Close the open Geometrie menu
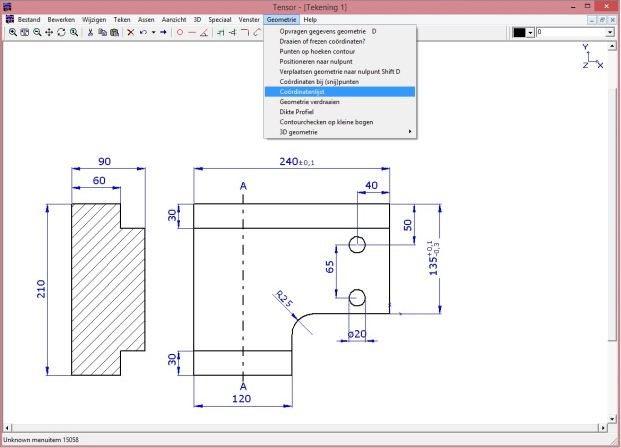 pos(281,19)
